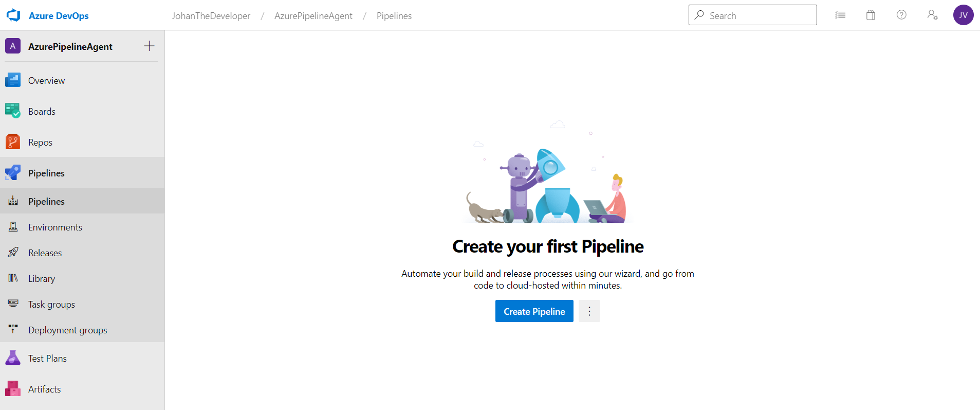Open Library in the sidebar
Viewport: 980px width, 410px height.
82,278
